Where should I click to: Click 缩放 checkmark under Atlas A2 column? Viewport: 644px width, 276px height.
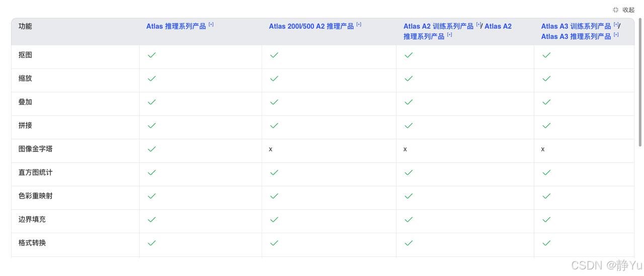click(x=409, y=78)
